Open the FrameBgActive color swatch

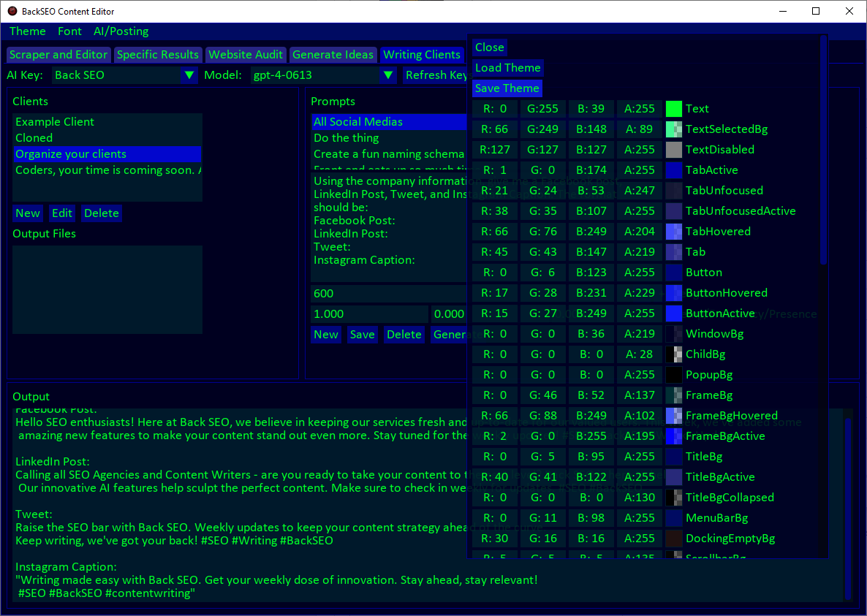pyautogui.click(x=673, y=436)
